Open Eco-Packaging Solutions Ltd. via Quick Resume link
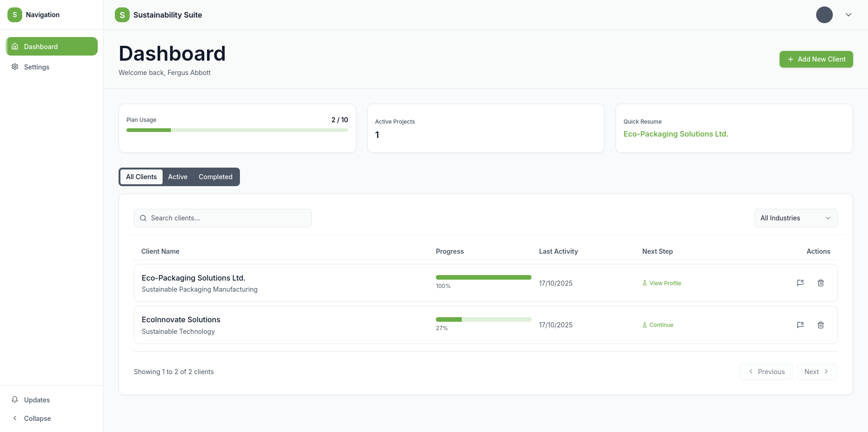The height and width of the screenshot is (432, 868). coord(676,134)
